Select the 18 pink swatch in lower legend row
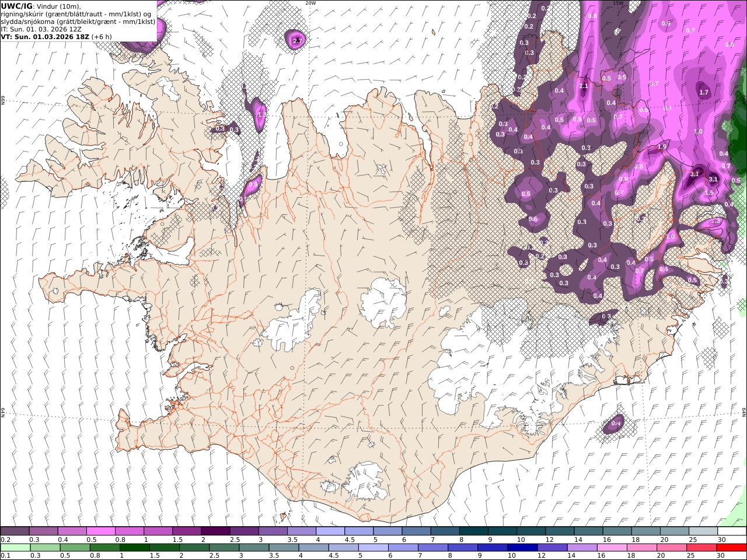 point(642,548)
